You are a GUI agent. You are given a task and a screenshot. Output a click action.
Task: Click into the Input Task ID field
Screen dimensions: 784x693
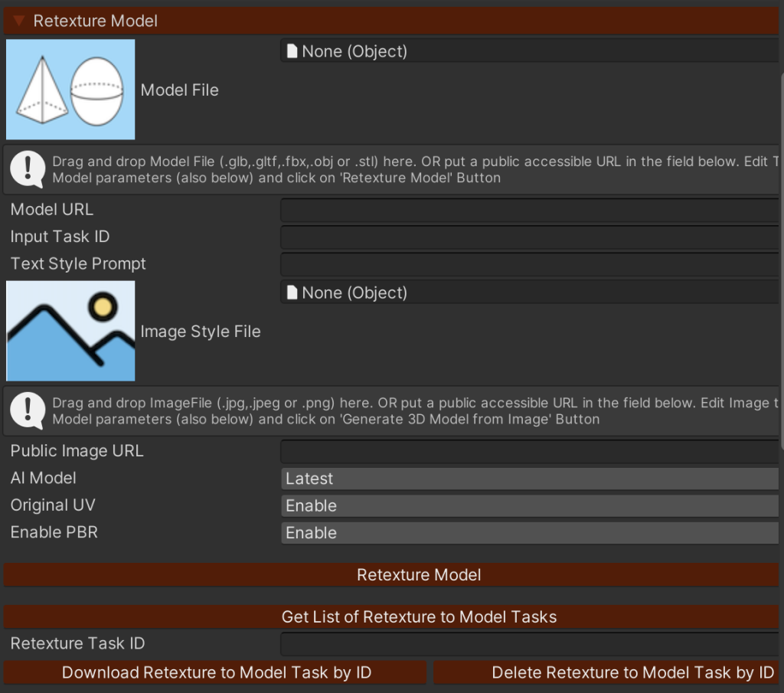coord(528,237)
